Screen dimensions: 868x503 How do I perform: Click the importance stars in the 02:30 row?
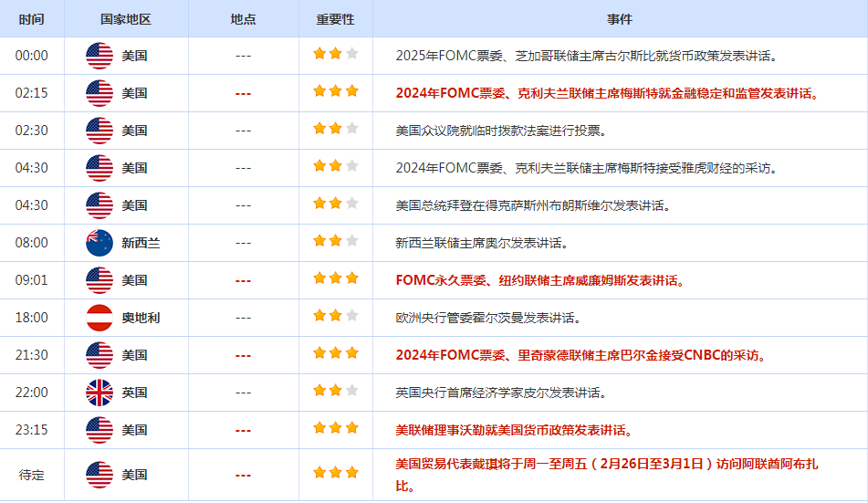tap(336, 129)
